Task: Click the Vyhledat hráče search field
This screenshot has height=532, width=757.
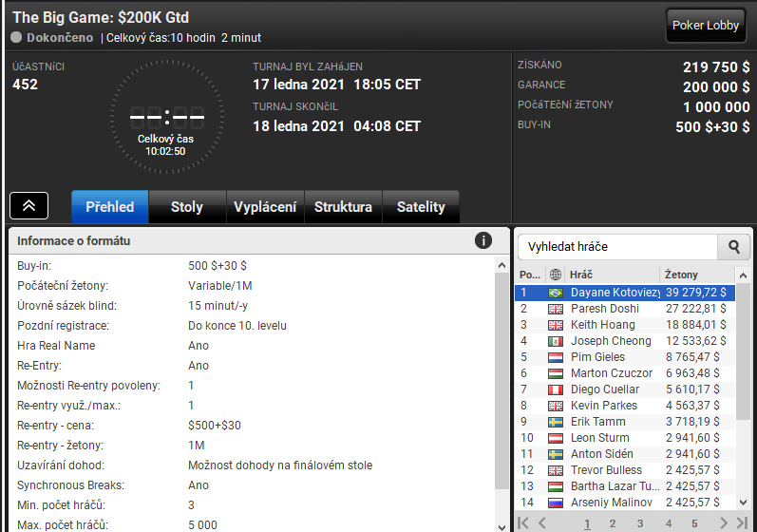Action: pyautogui.click(x=618, y=247)
